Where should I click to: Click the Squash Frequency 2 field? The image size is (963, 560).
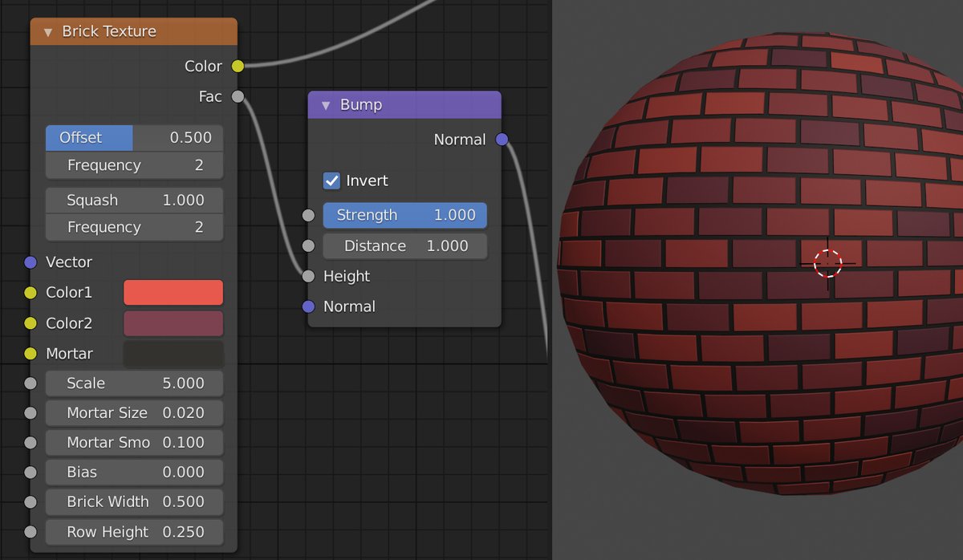134,227
